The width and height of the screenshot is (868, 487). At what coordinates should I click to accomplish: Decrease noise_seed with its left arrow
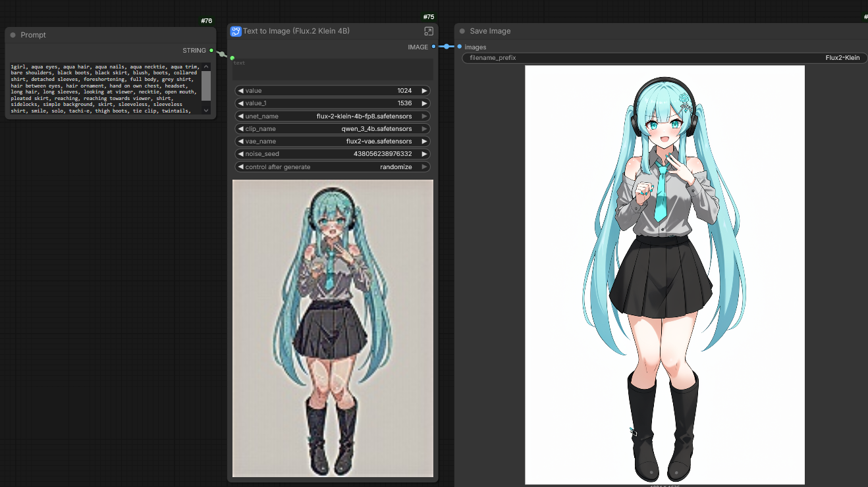[240, 154]
